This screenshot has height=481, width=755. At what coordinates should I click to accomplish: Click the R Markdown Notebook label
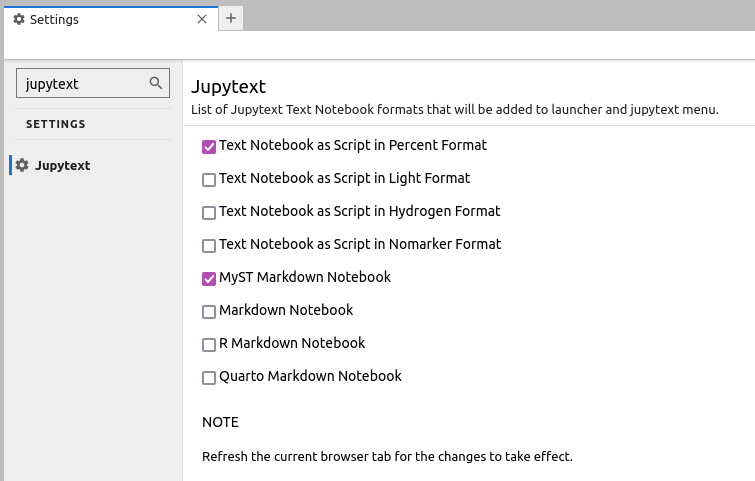[292, 343]
